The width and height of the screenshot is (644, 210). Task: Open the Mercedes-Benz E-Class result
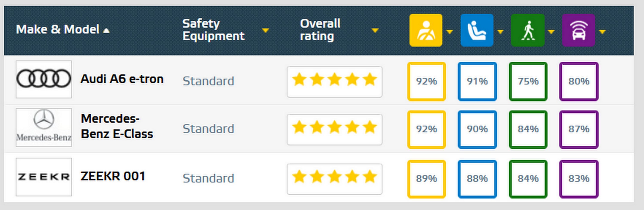point(117,126)
